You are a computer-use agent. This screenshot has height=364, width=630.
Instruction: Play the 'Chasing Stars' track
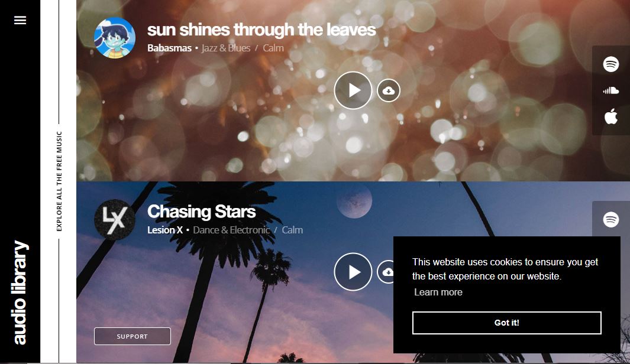click(x=353, y=272)
